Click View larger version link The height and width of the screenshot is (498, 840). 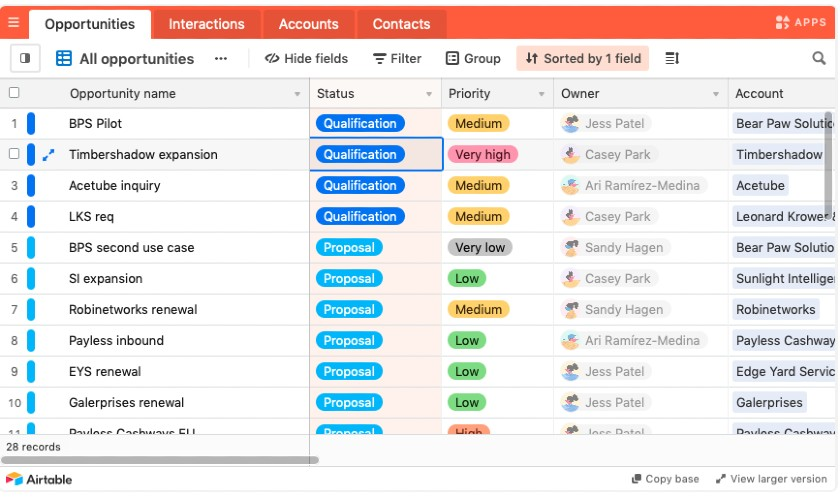(x=770, y=479)
